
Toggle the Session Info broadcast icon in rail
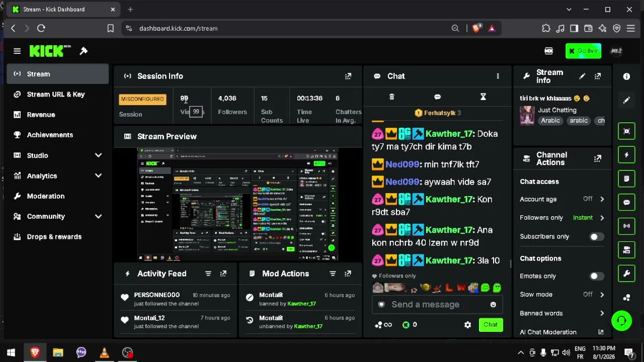pyautogui.click(x=626, y=226)
